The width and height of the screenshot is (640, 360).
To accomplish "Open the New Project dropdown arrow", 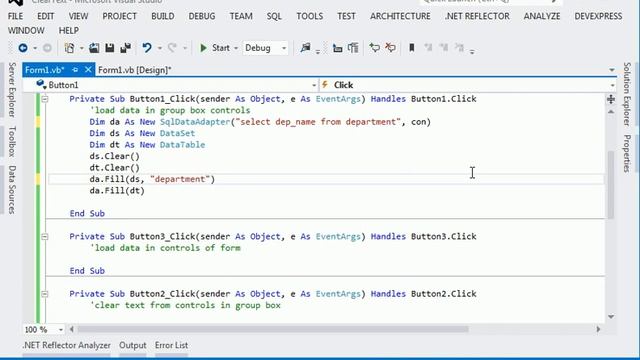I will tap(81, 49).
